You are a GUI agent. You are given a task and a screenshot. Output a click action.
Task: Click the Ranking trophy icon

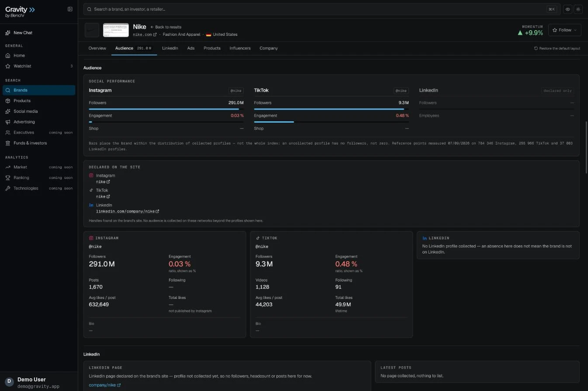pos(8,178)
